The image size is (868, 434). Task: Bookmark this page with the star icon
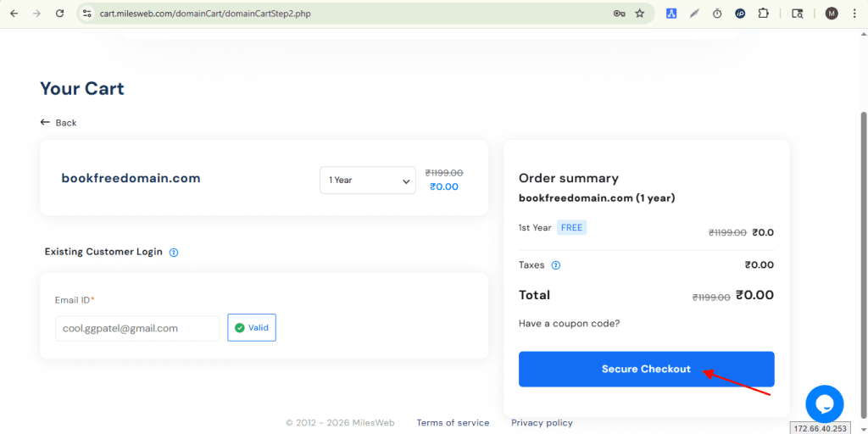pyautogui.click(x=640, y=14)
